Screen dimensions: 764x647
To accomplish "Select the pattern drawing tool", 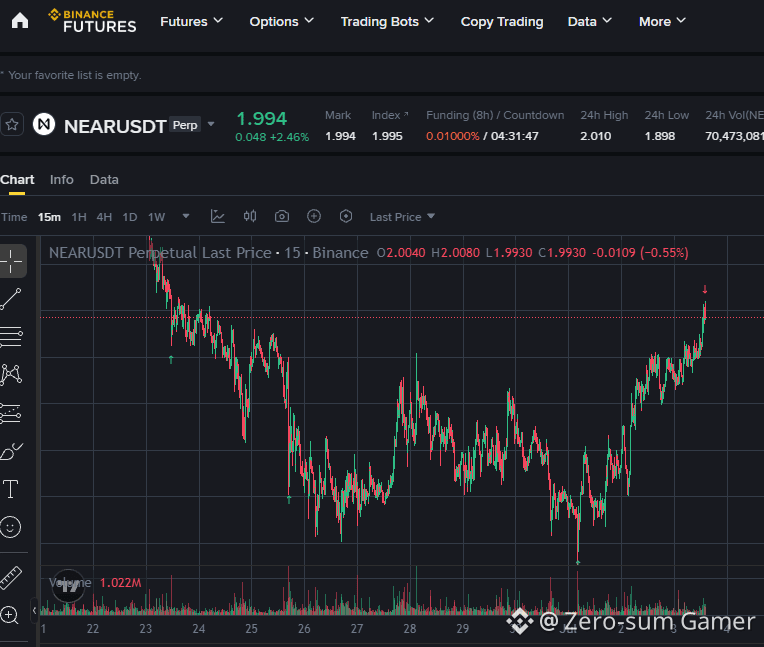I will 11,375.
